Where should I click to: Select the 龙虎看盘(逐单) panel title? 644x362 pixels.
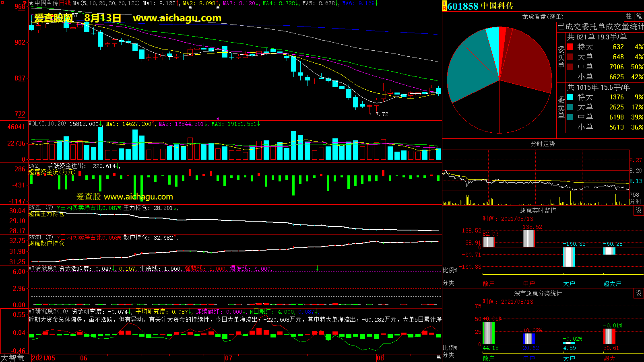[x=543, y=16]
